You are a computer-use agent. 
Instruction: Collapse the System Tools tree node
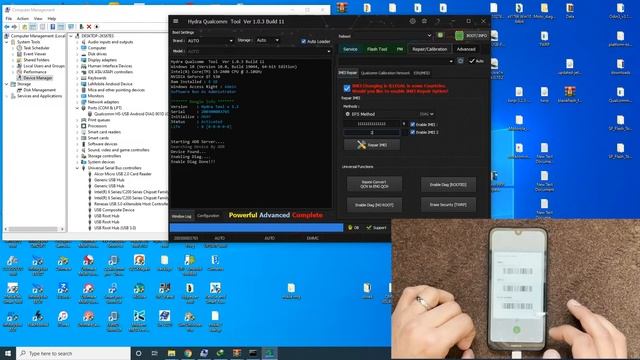click(7, 42)
